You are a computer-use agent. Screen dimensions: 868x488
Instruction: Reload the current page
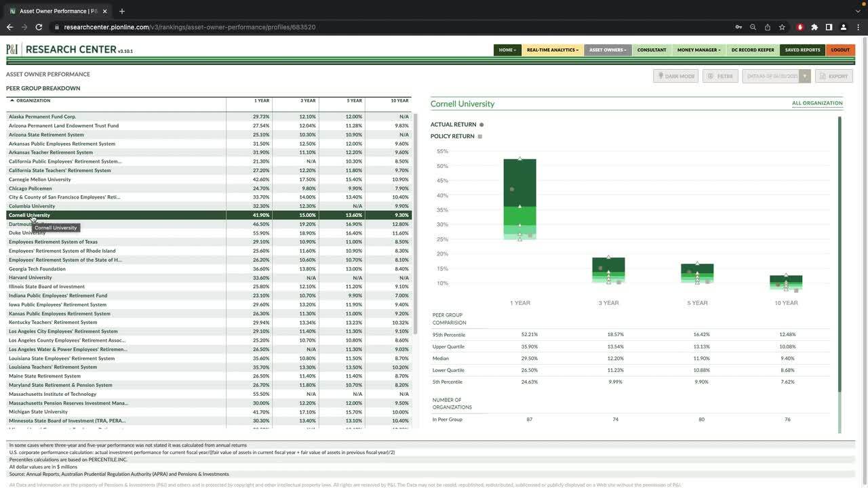pyautogui.click(x=39, y=27)
